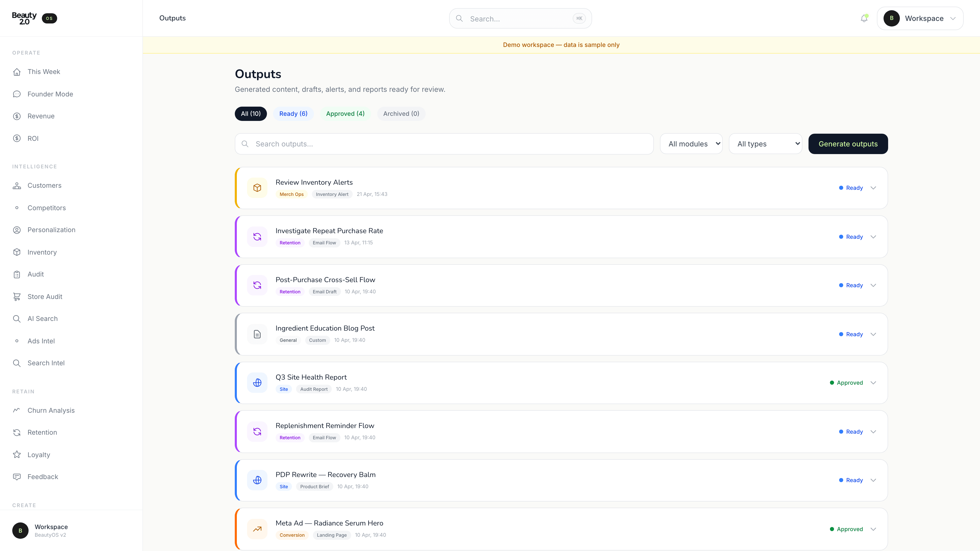Click the Personalization user icon

click(17, 230)
